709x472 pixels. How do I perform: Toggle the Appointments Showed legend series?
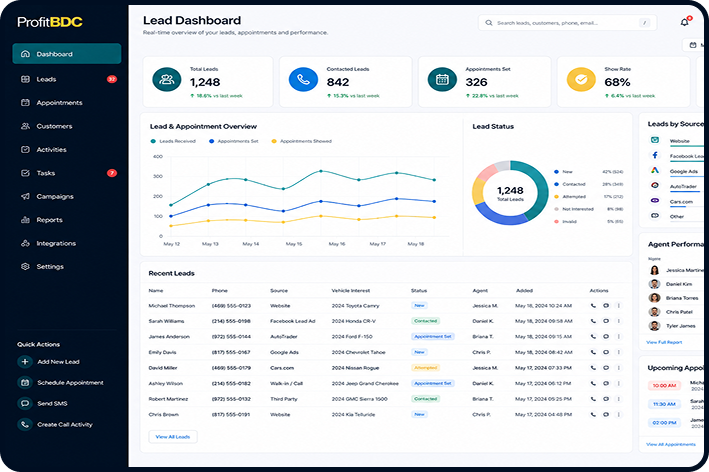302,141
